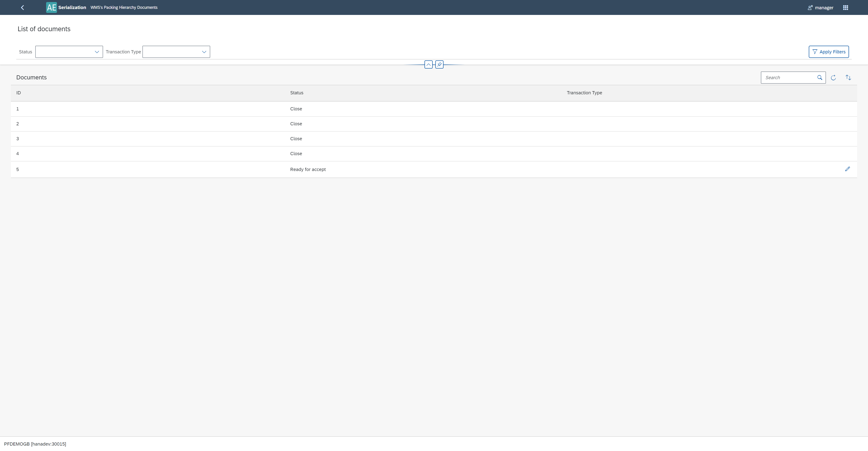The height and width of the screenshot is (451, 868).
Task: Click the Transaction Type column header
Action: point(584,93)
